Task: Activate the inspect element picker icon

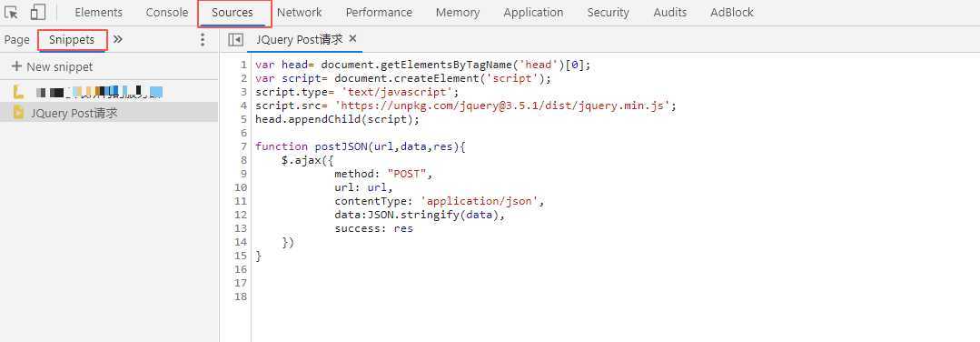Action: 11,12
